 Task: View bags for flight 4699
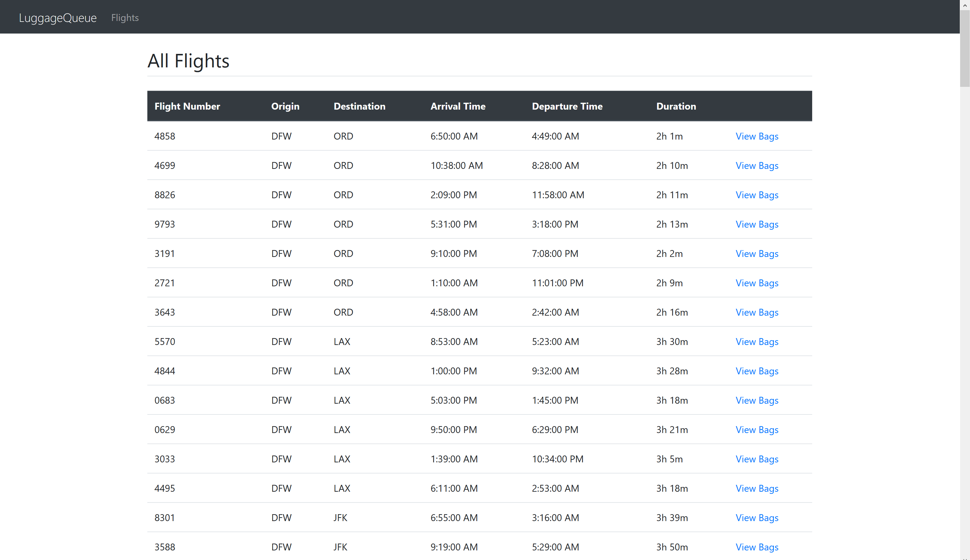756,165
